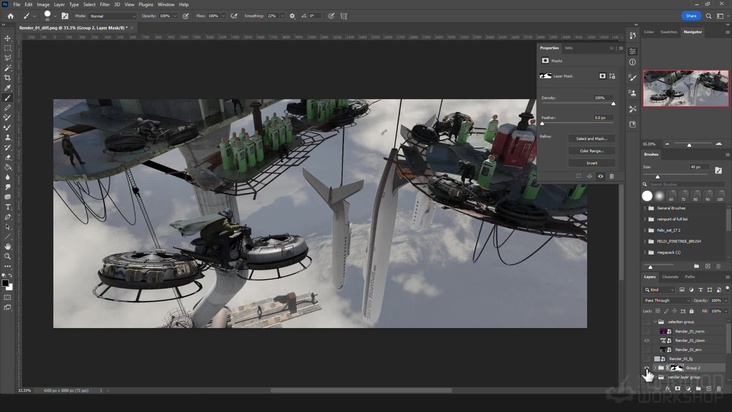Viewport: 732px width, 412px height.
Task: Select the Zoom tool
Action: [7, 256]
